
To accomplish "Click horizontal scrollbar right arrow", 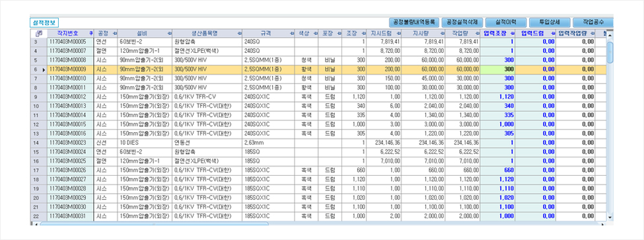I will (602, 224).
